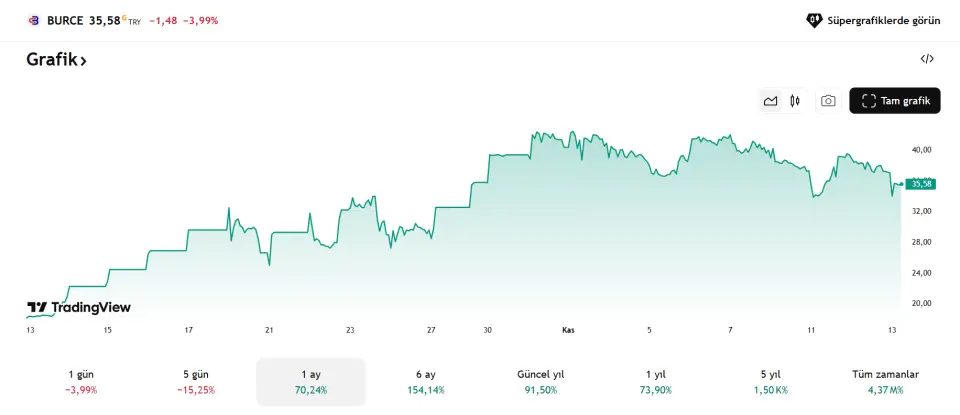Click the 35,58 current price label

(x=920, y=184)
